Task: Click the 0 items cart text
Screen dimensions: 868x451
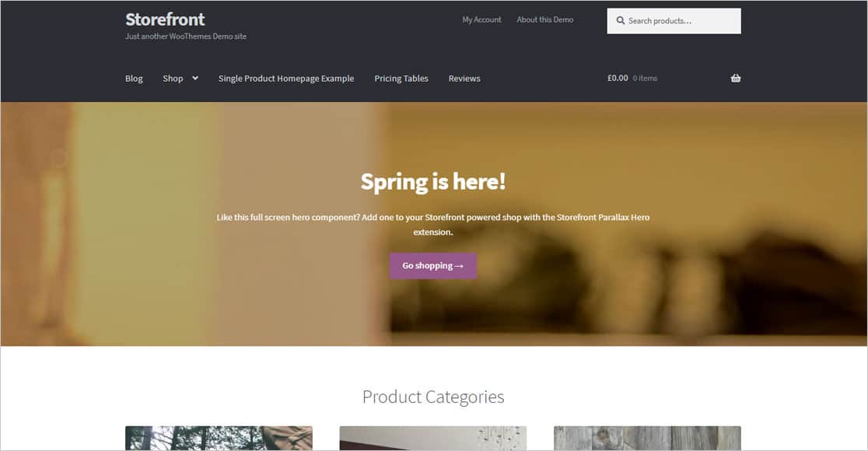Action: (645, 79)
